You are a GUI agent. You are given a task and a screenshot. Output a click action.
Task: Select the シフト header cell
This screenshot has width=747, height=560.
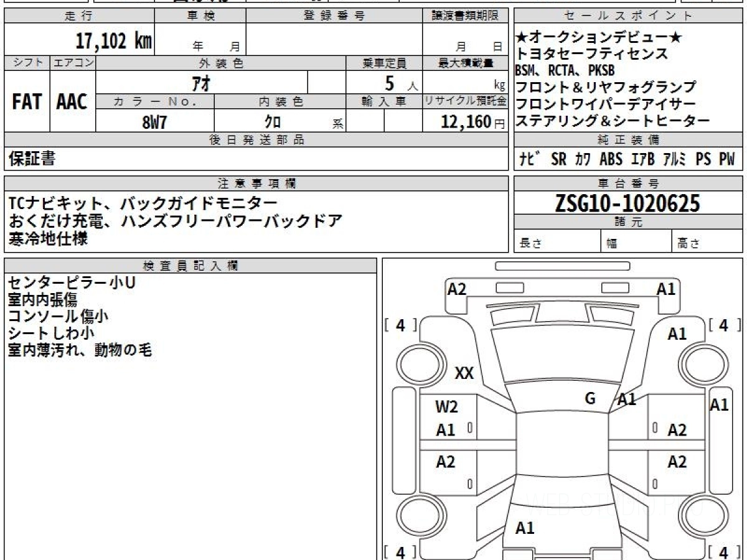click(x=27, y=63)
